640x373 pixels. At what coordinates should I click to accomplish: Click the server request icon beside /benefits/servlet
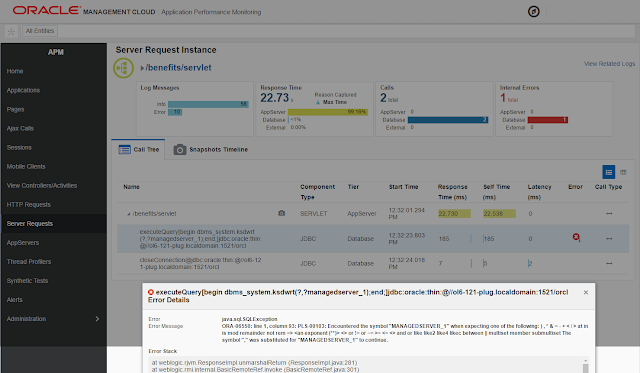pos(123,68)
